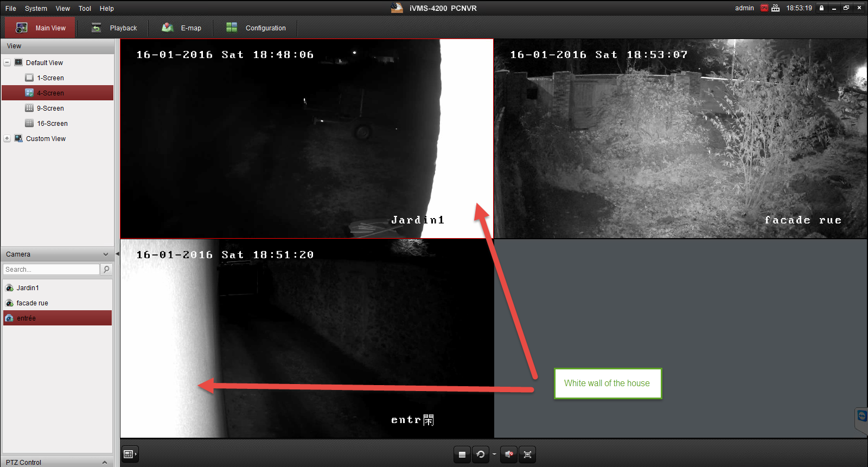Toggle the muted audio speaker button

pos(509,455)
